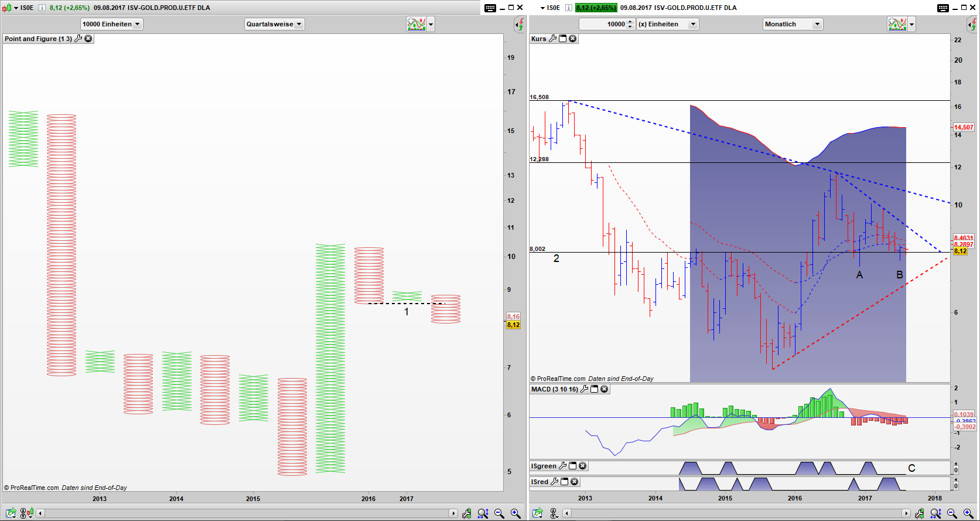
Task: Click the info icon beside IS0E in right chart
Action: [568, 8]
